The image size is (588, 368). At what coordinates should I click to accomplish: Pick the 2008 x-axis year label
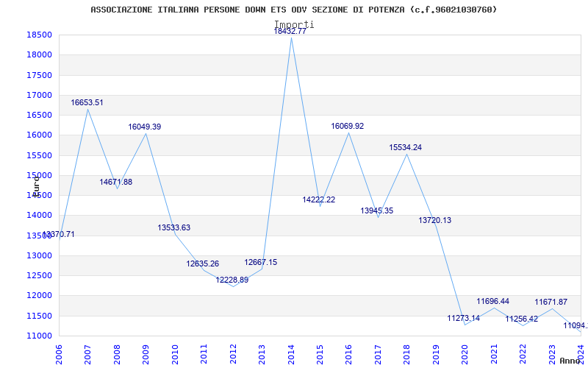(x=117, y=354)
